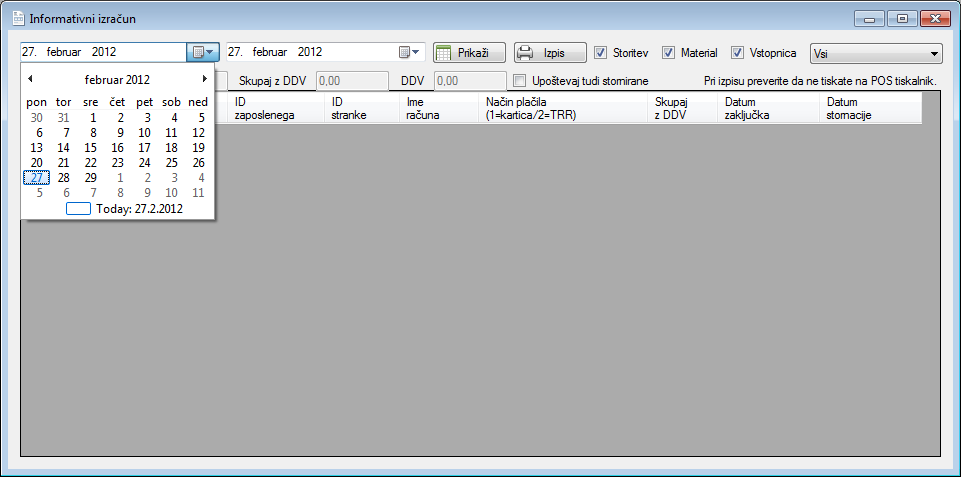Close the first date picker calendar dropdown
This screenshot has width=961, height=477.
[x=202, y=52]
